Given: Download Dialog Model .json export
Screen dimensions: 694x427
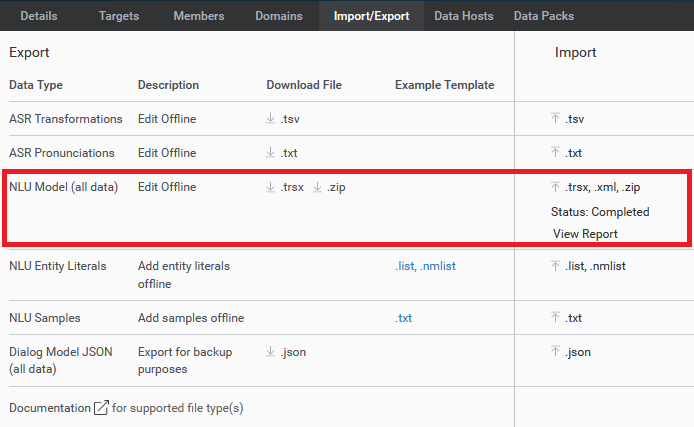Looking at the screenshot, I should (286, 352).
